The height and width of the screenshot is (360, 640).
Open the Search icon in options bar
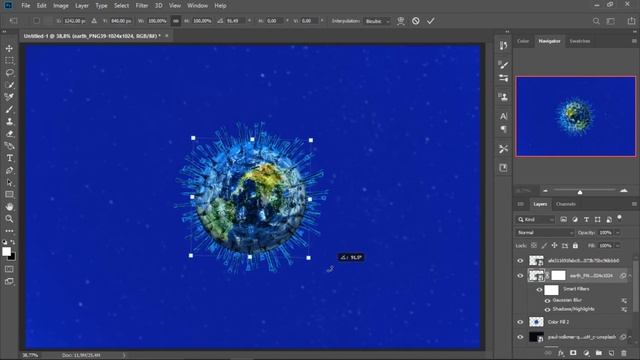(x=596, y=21)
